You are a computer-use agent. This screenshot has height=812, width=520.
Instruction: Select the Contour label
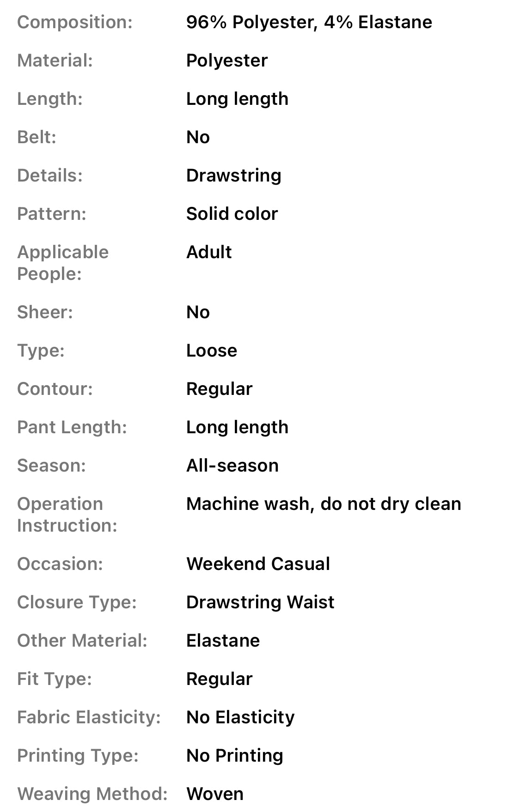(x=55, y=389)
